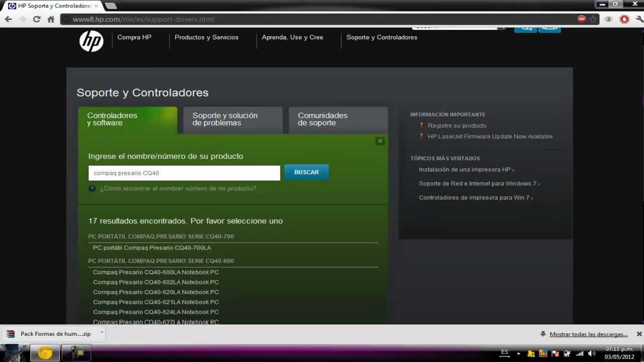Go forward with the browser forward arrow

click(22, 19)
